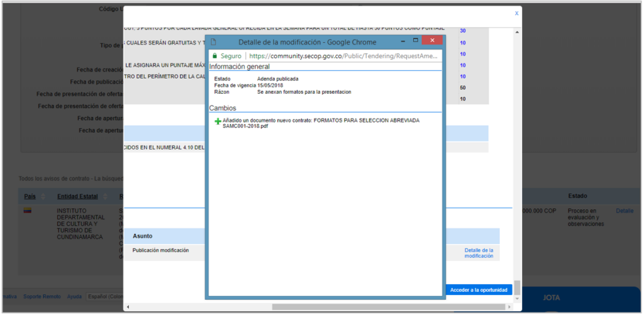Close the modal with the blue X
This screenshot has width=644, height=315.
click(x=516, y=13)
